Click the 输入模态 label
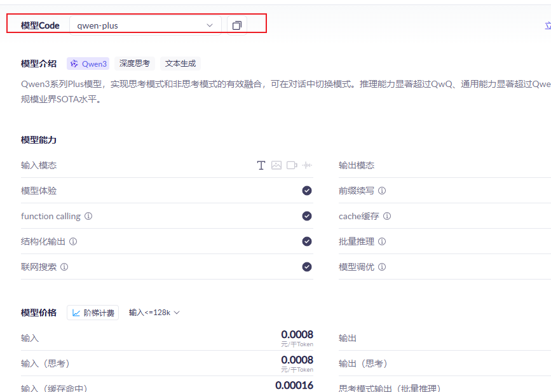The height and width of the screenshot is (392, 551). tap(39, 165)
